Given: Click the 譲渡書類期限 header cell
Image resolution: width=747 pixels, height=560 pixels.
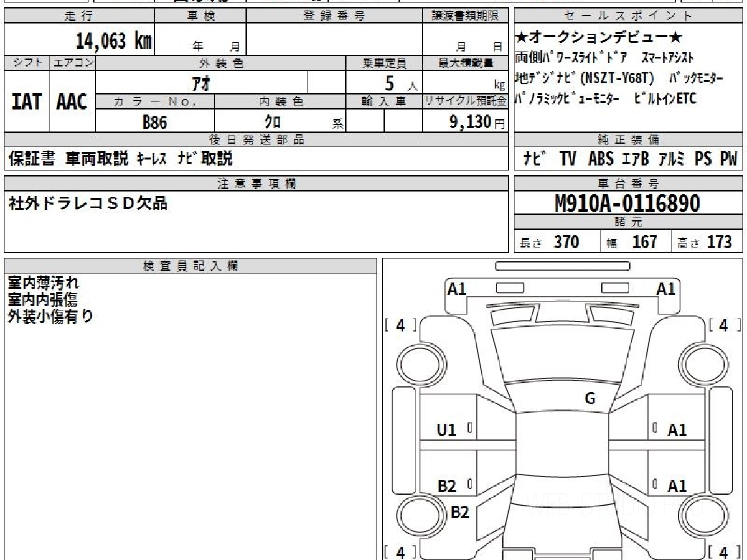Looking at the screenshot, I should [466, 16].
